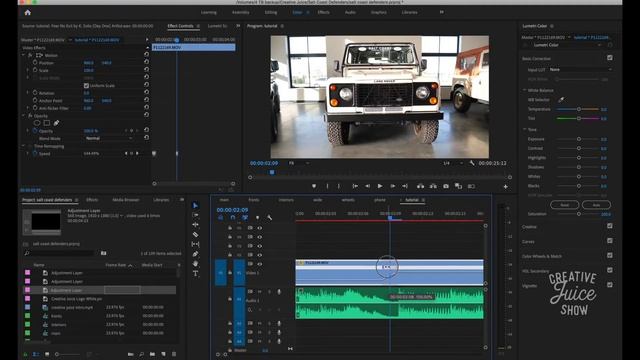Open Fit zoom level dropdown
Screen dimensions: 640x360
(x=298, y=163)
